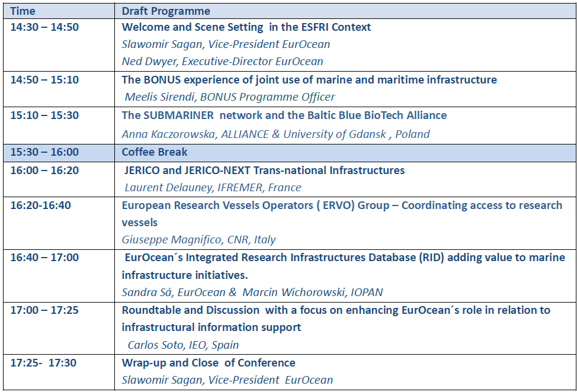Click Sandra Sá and Marcin Wichorowski line
Viewport: 577px width, 392px height.
tap(252, 293)
